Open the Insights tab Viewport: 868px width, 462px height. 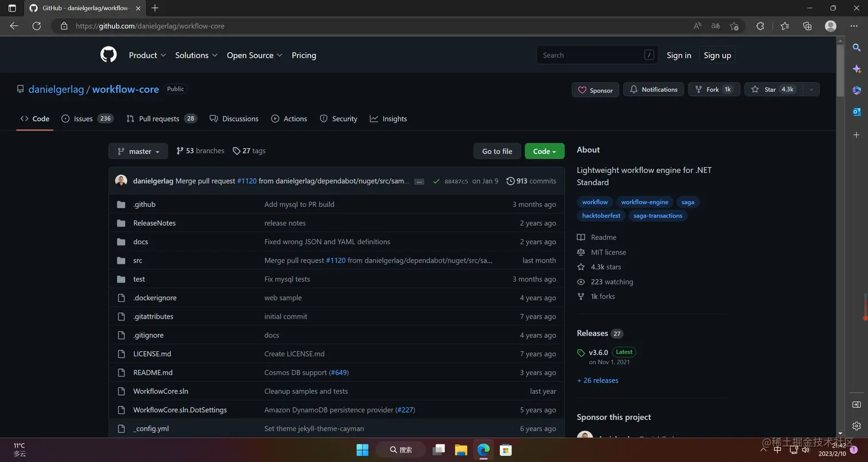tap(389, 118)
